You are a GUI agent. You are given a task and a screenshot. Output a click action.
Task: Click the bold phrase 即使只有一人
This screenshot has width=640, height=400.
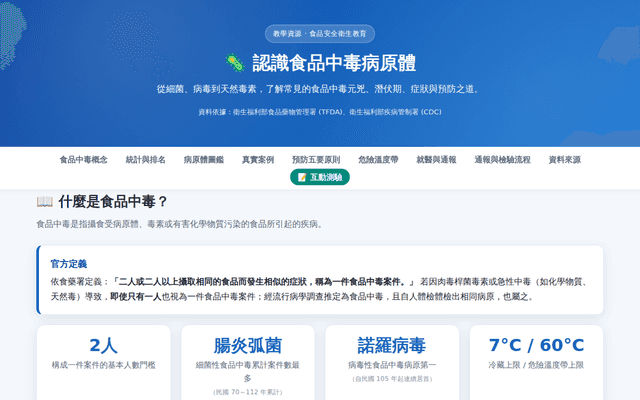[x=136, y=297]
